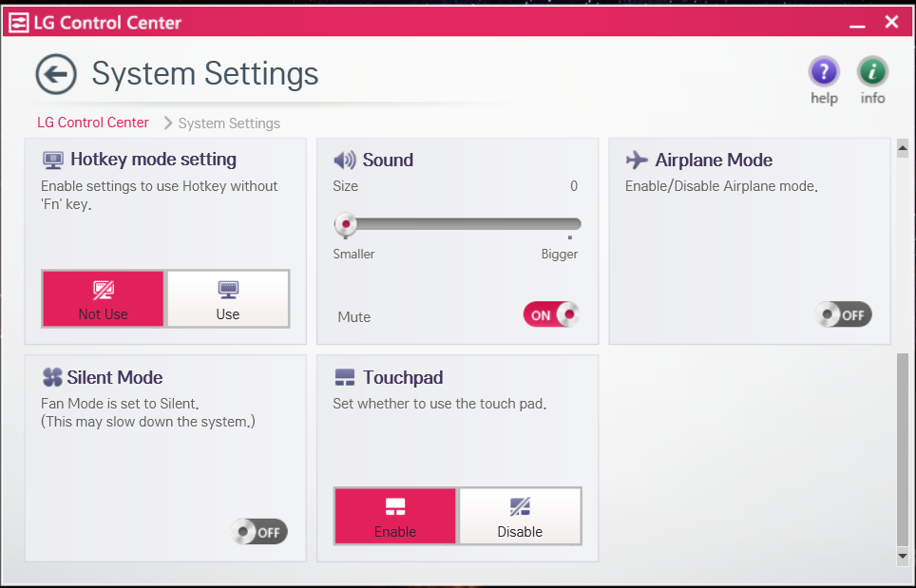Click the Silent Mode heading text
This screenshot has width=916, height=588.
[x=114, y=377]
